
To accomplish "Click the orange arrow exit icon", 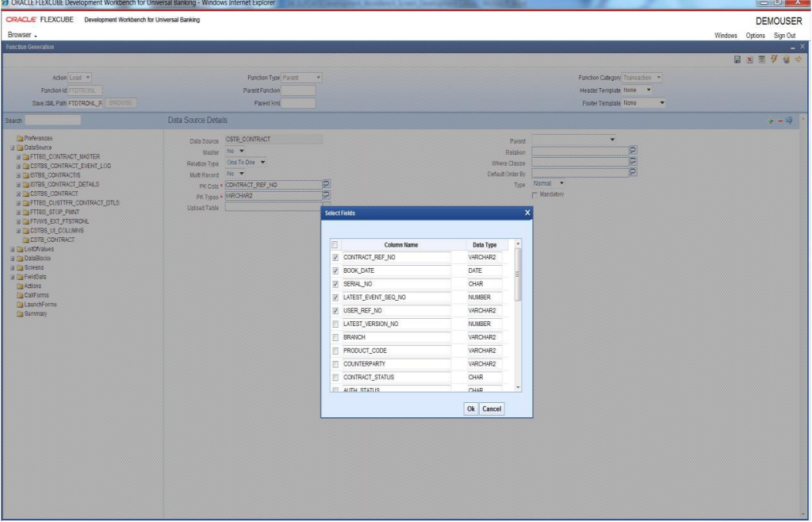I will point(798,59).
